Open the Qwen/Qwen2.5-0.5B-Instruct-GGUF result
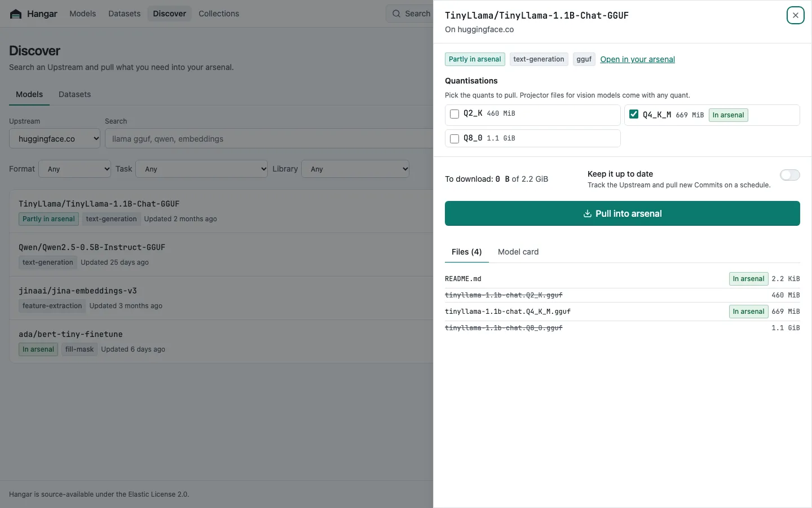This screenshot has width=812, height=508. coord(222,255)
